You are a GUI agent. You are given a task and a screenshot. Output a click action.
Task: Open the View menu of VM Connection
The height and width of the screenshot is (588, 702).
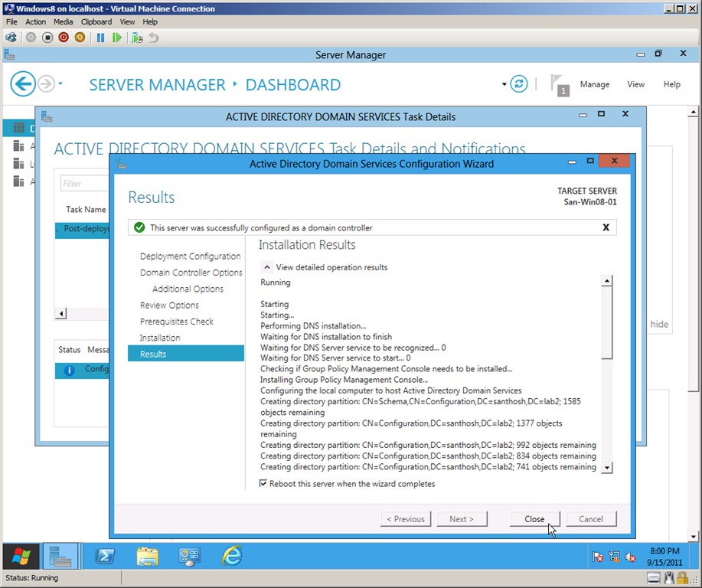coord(127,21)
